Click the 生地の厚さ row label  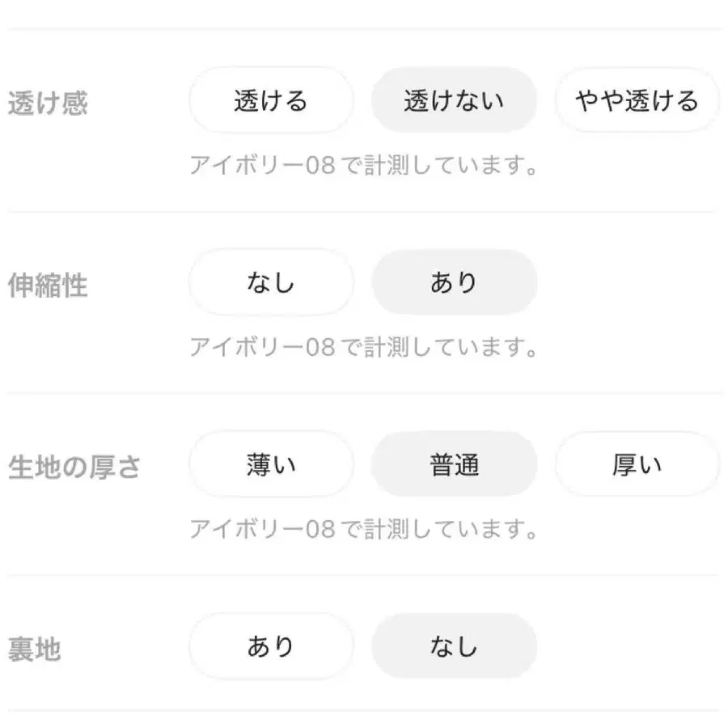point(74,468)
